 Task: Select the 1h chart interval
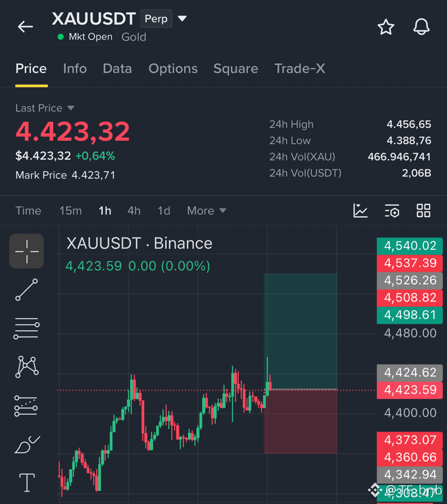(x=105, y=211)
